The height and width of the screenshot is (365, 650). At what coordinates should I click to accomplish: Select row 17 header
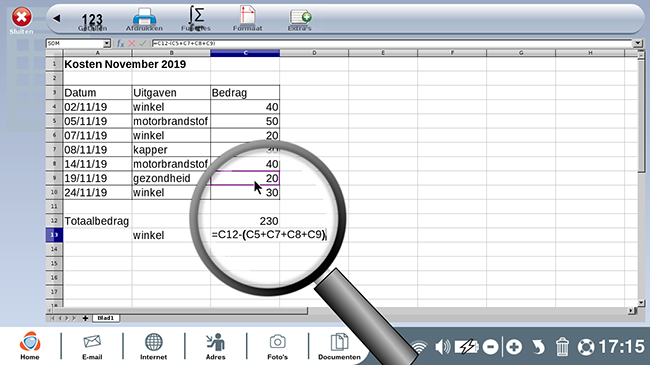54,292
